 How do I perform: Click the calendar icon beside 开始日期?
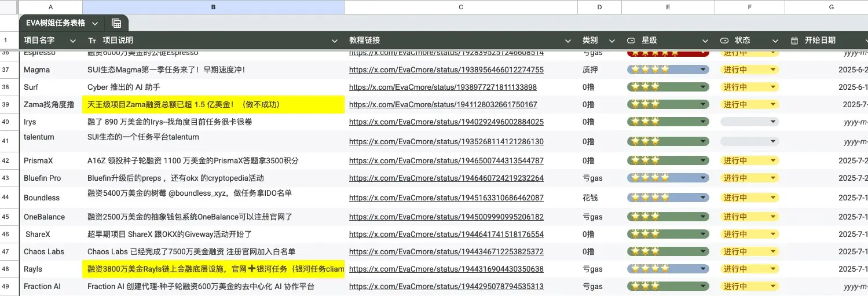794,41
